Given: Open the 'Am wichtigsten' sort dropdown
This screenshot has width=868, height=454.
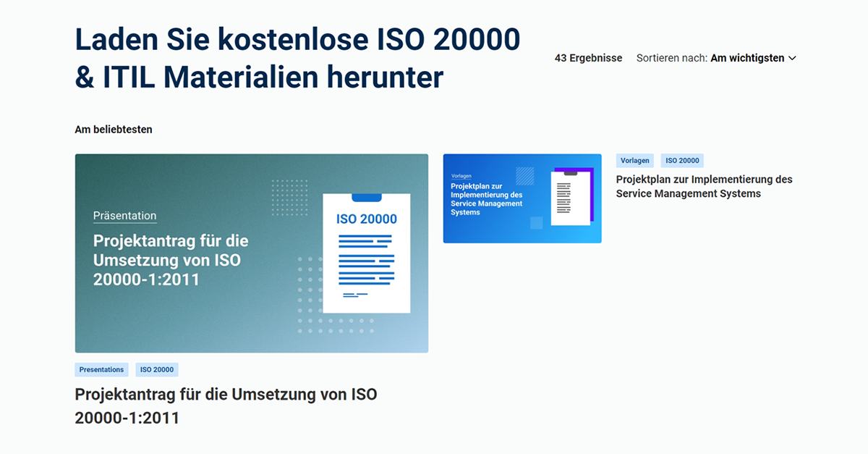Looking at the screenshot, I should [x=753, y=58].
